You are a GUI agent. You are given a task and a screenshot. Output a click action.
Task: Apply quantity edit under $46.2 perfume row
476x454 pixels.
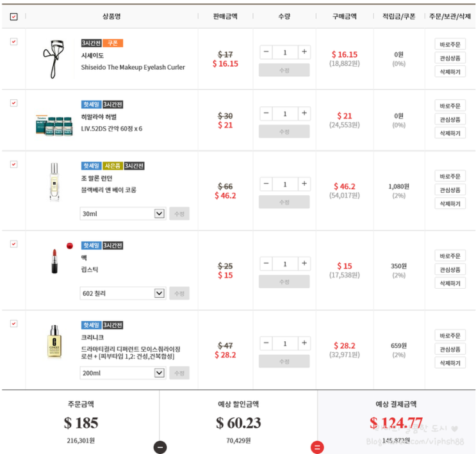(x=284, y=202)
